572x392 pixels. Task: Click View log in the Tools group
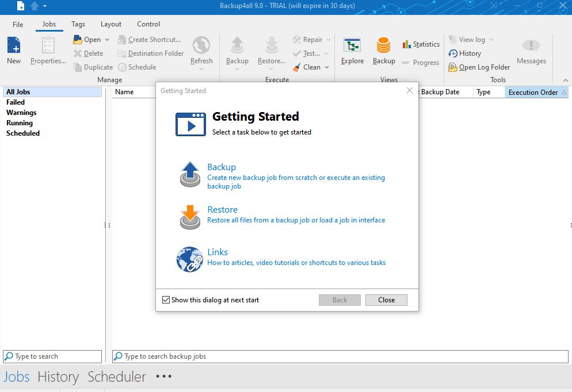pyautogui.click(x=467, y=39)
